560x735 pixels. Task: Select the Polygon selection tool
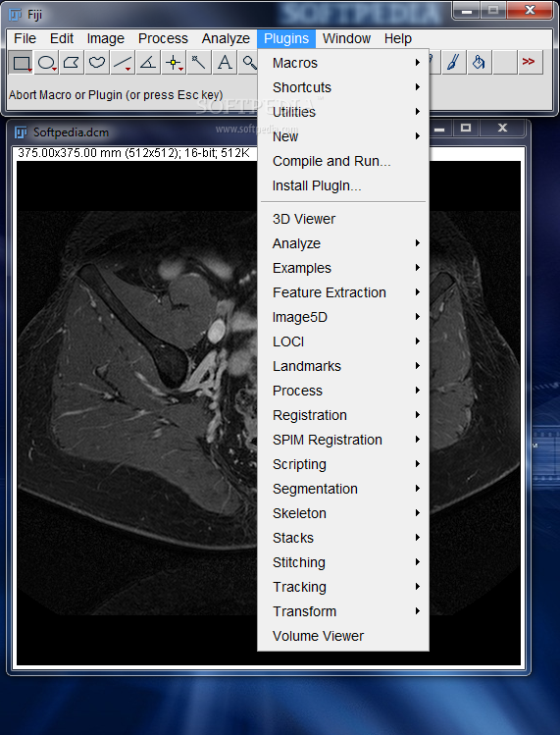pyautogui.click(x=72, y=63)
